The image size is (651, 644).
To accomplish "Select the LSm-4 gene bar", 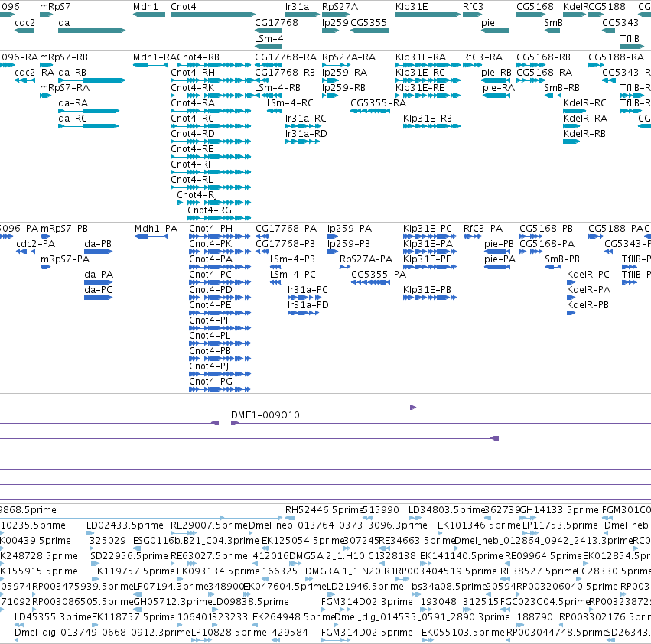I will (x=269, y=46).
